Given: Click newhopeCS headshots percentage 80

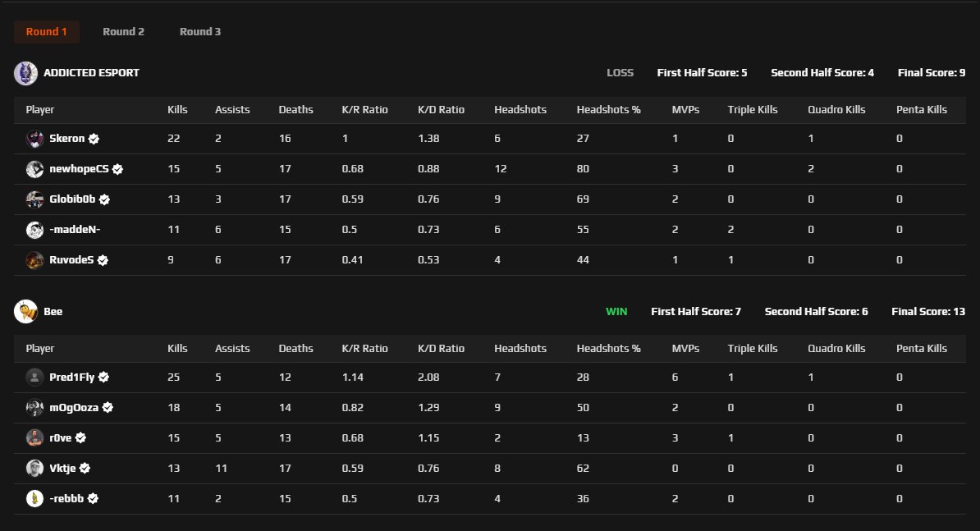Looking at the screenshot, I should pyautogui.click(x=583, y=169).
